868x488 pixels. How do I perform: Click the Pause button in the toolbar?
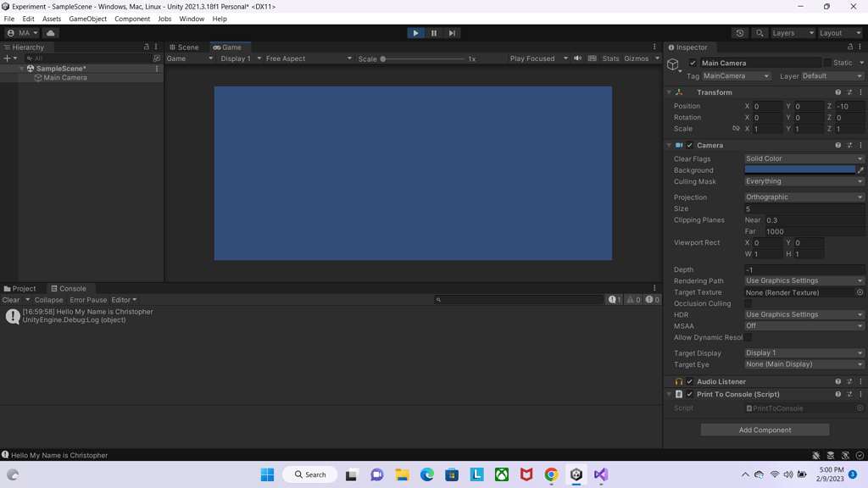[x=433, y=32]
